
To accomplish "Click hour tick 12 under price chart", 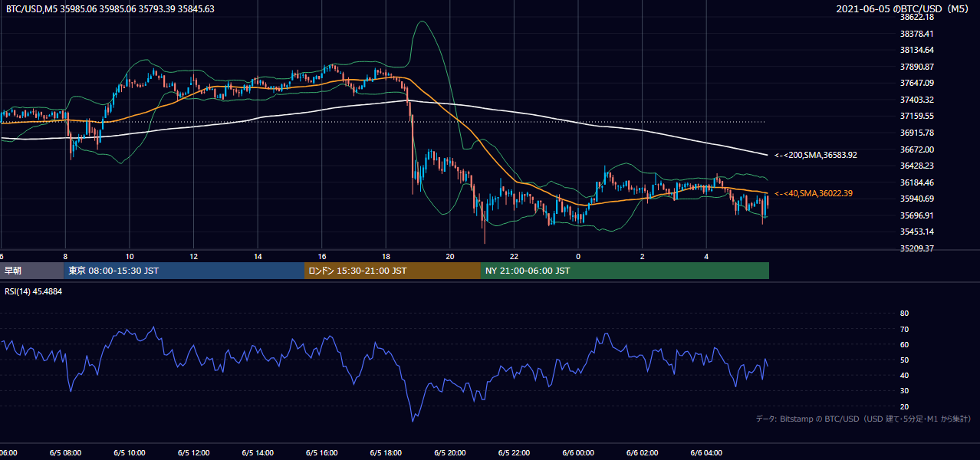I will [x=194, y=256].
